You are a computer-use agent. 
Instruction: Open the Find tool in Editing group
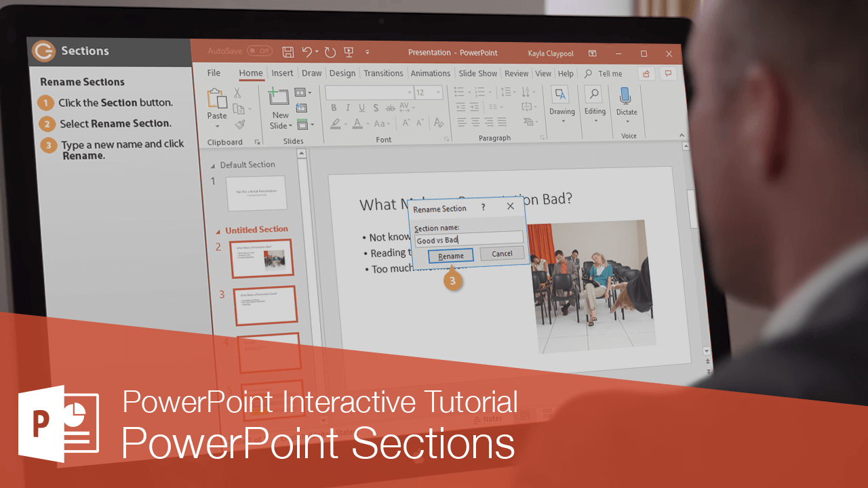click(595, 96)
